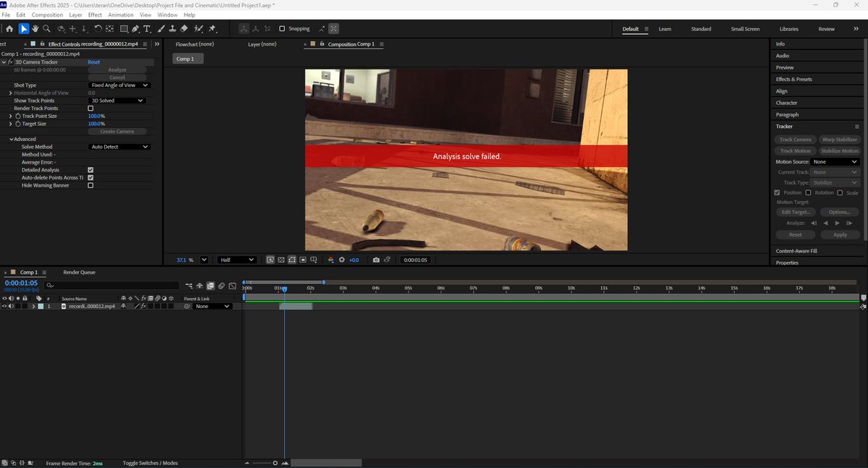Viewport: 868px width, 468px height.
Task: Open the Composition menu
Action: click(47, 14)
